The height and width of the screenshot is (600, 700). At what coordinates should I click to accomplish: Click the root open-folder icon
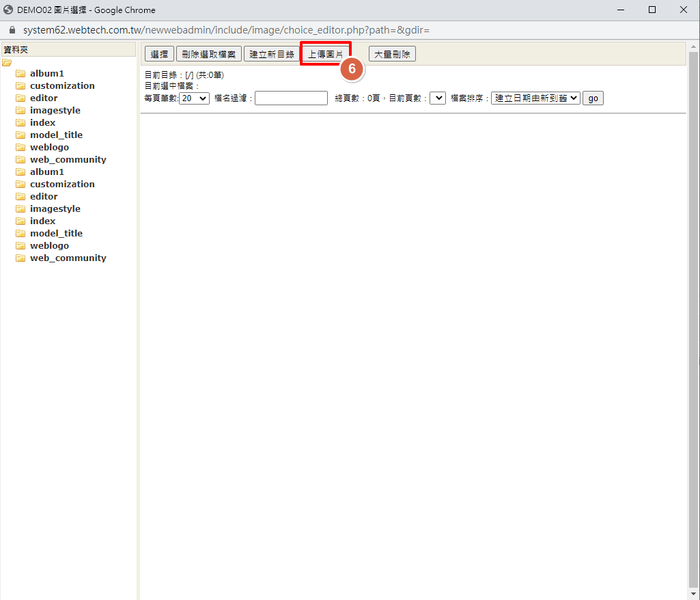tap(7, 63)
